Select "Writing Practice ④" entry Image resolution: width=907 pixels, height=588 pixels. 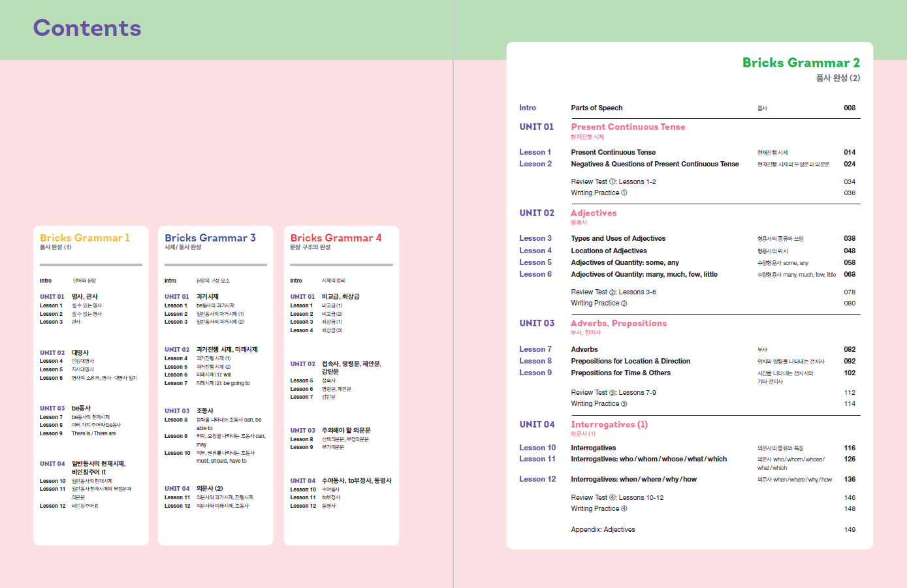(x=599, y=508)
